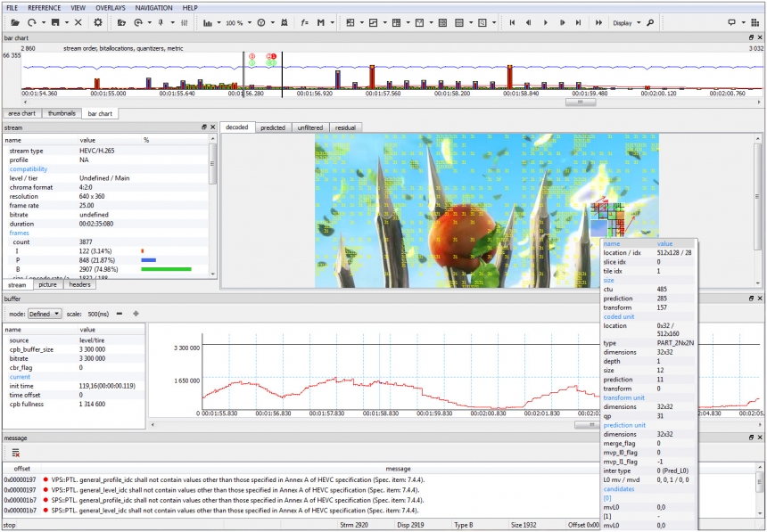Switch to the predicted view tab
This screenshot has width=767, height=532.
point(272,127)
